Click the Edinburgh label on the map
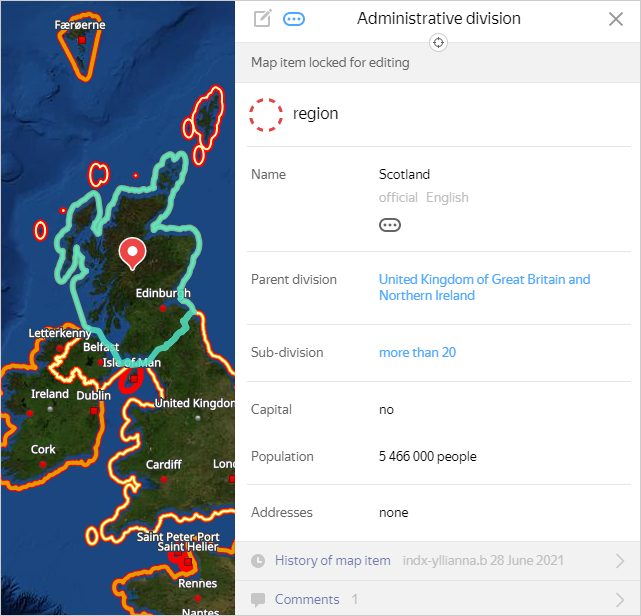Image resolution: width=641 pixels, height=616 pixels. pyautogui.click(x=162, y=294)
